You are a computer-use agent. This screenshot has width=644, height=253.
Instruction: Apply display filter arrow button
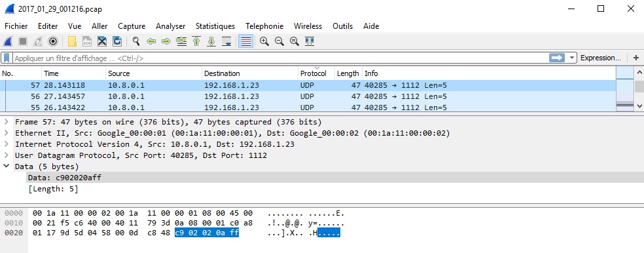pyautogui.click(x=557, y=58)
